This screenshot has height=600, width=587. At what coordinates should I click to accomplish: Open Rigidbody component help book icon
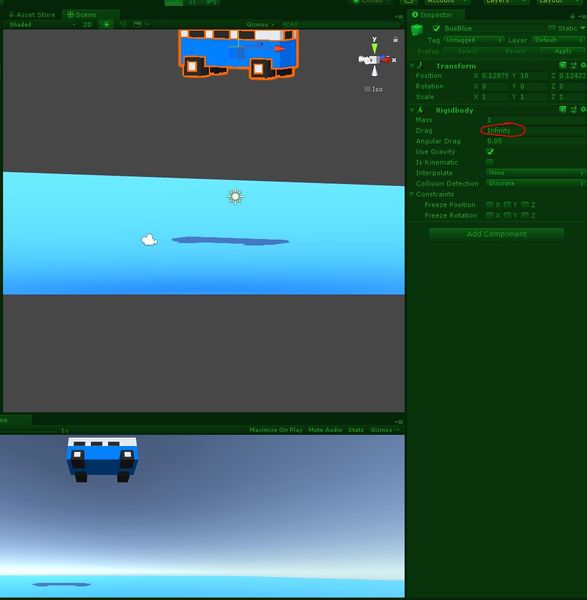pos(563,110)
